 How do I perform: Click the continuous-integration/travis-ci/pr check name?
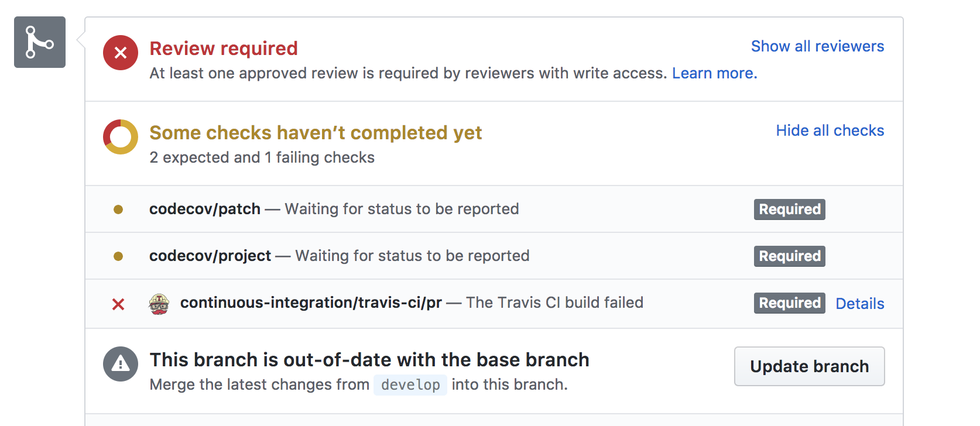tap(311, 303)
